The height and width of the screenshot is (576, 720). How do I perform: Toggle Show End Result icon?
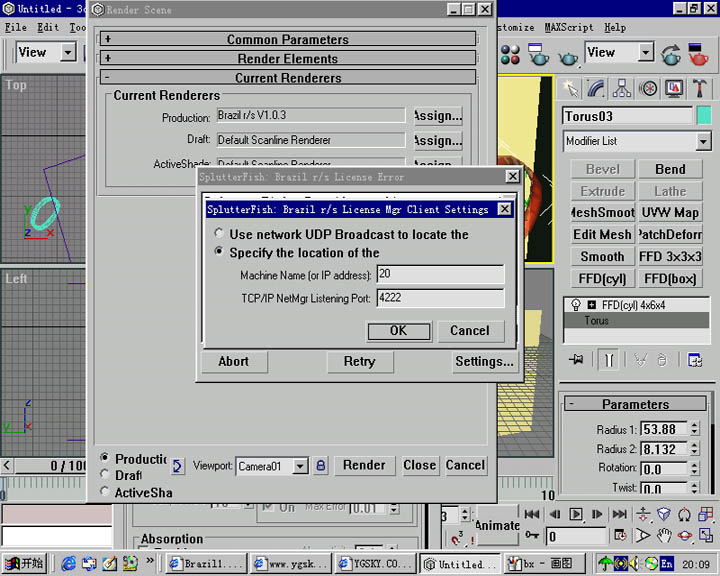[609, 360]
